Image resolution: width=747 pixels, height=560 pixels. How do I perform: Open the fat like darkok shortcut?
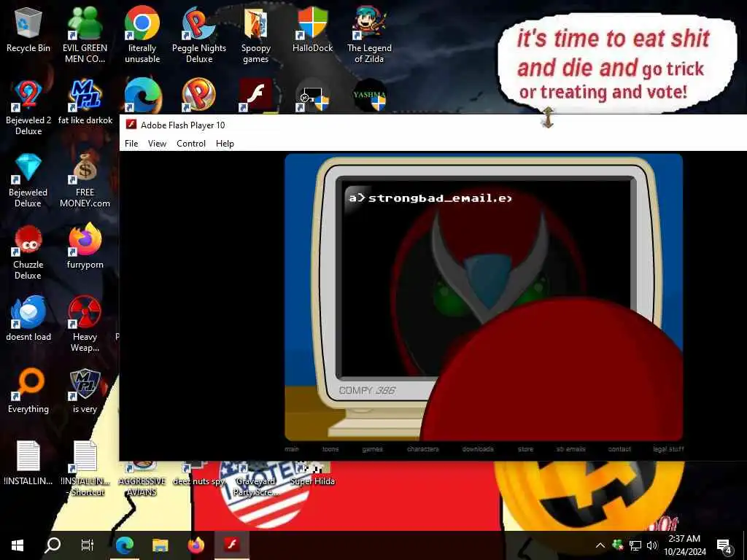[x=85, y=102]
